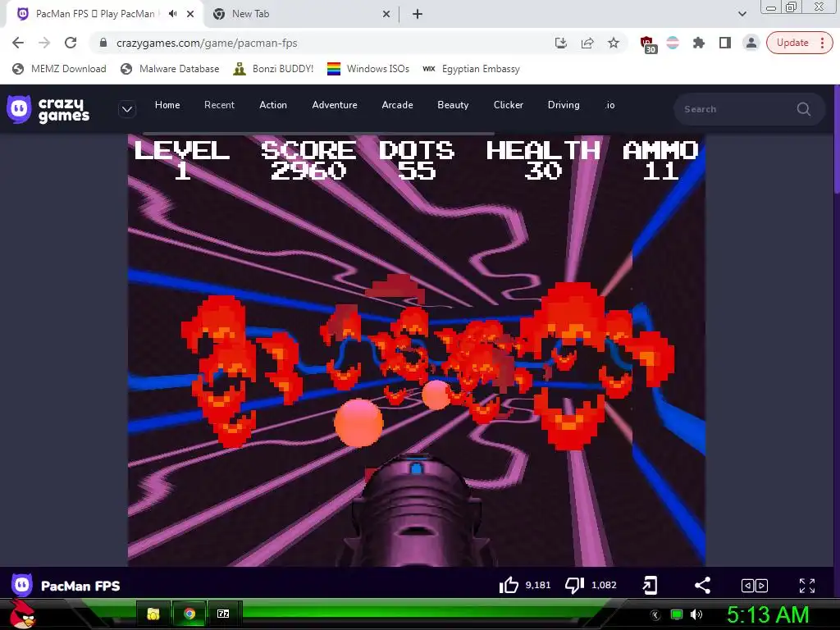Bookmark this tab with the star

coord(614,43)
